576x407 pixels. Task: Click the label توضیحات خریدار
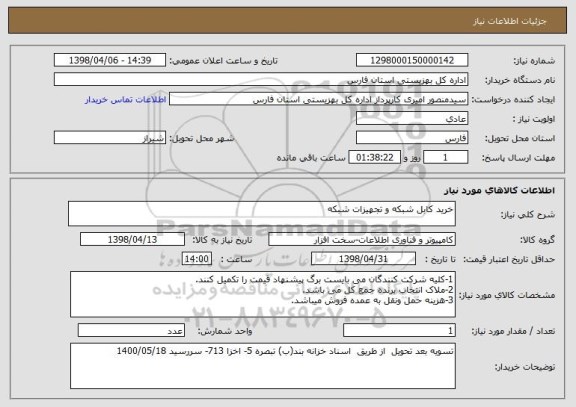click(x=525, y=367)
